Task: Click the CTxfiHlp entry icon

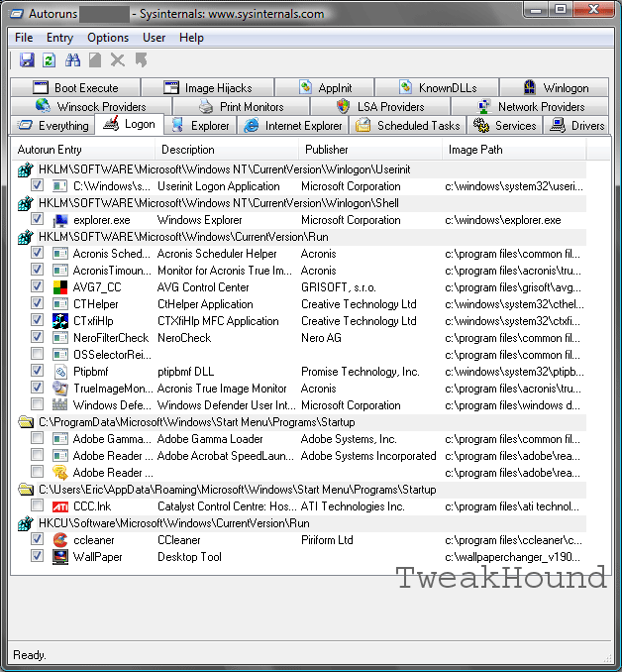Action: tap(60, 321)
